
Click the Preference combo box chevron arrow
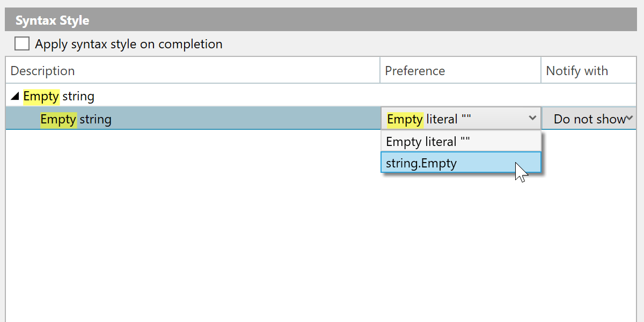click(532, 118)
